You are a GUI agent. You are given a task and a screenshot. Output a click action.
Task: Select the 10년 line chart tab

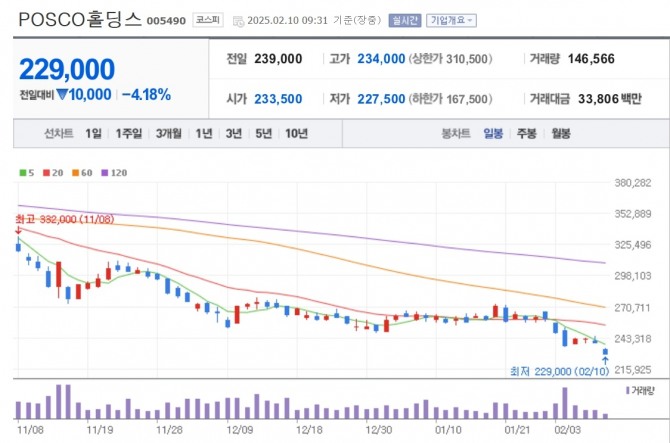[x=296, y=133]
